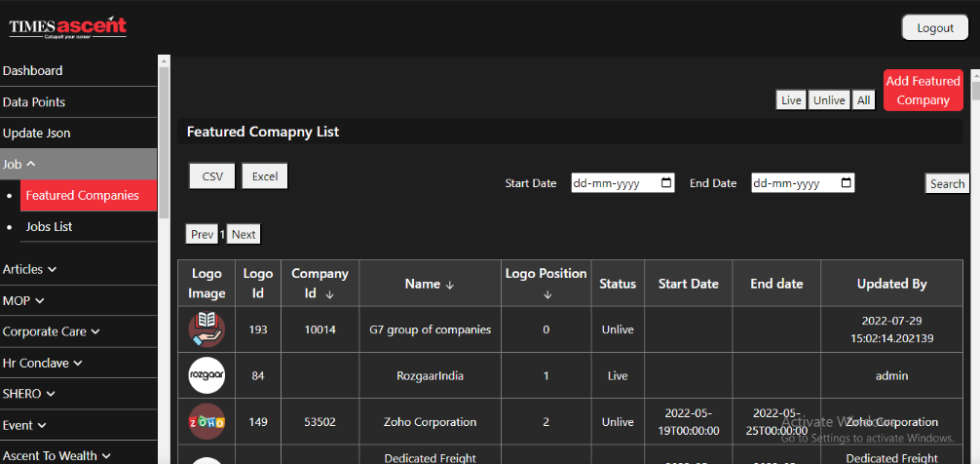Log out using the Logout button
The image size is (980, 464).
[935, 28]
